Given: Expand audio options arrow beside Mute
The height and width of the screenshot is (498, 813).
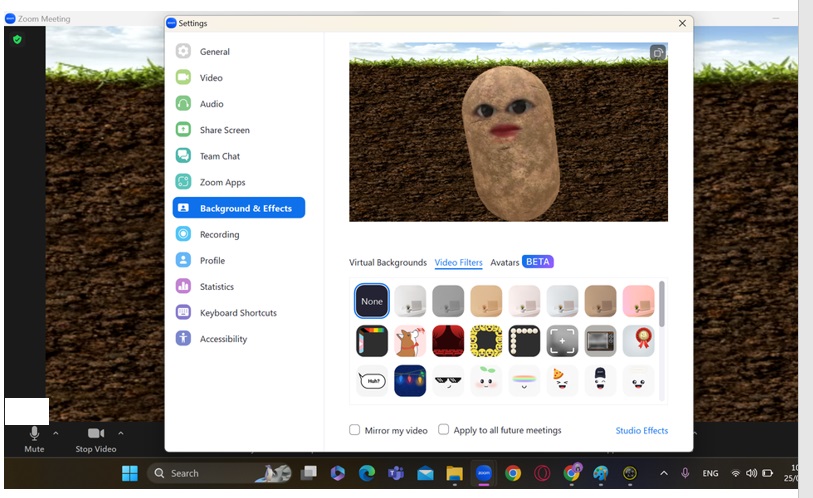Looking at the screenshot, I should coord(56,433).
